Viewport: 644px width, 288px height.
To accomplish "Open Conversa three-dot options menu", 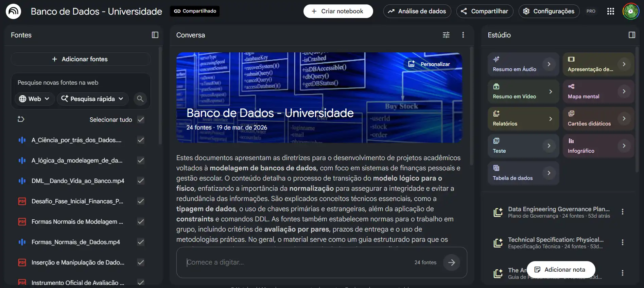I will click(x=463, y=35).
